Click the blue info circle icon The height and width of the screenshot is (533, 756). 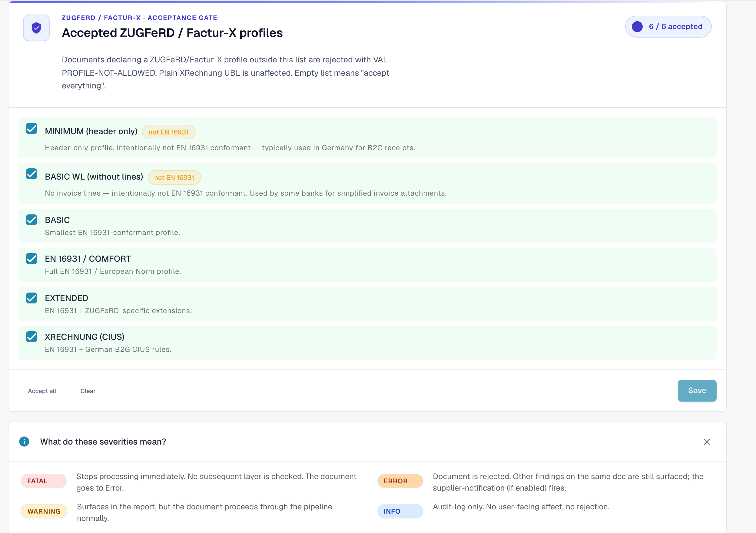[24, 442]
